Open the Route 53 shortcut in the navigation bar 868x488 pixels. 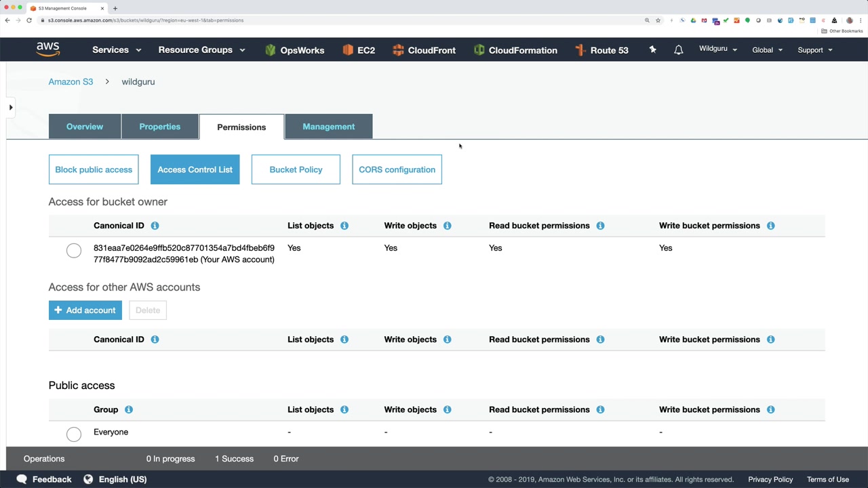point(601,50)
